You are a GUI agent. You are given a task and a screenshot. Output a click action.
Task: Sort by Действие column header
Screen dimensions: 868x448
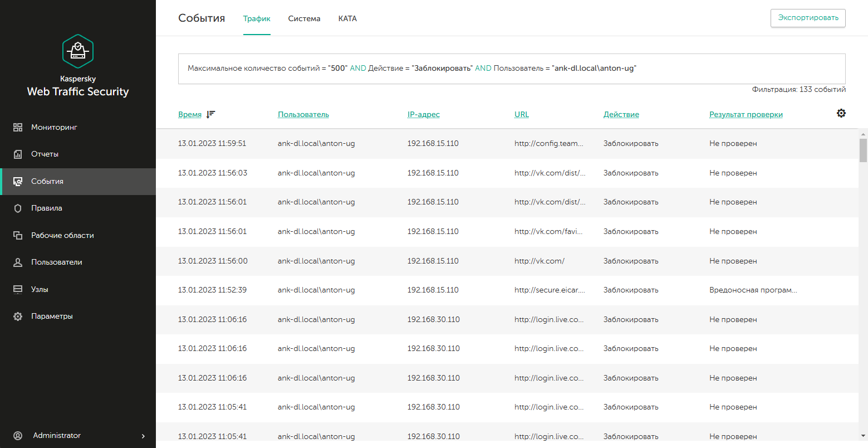point(621,114)
